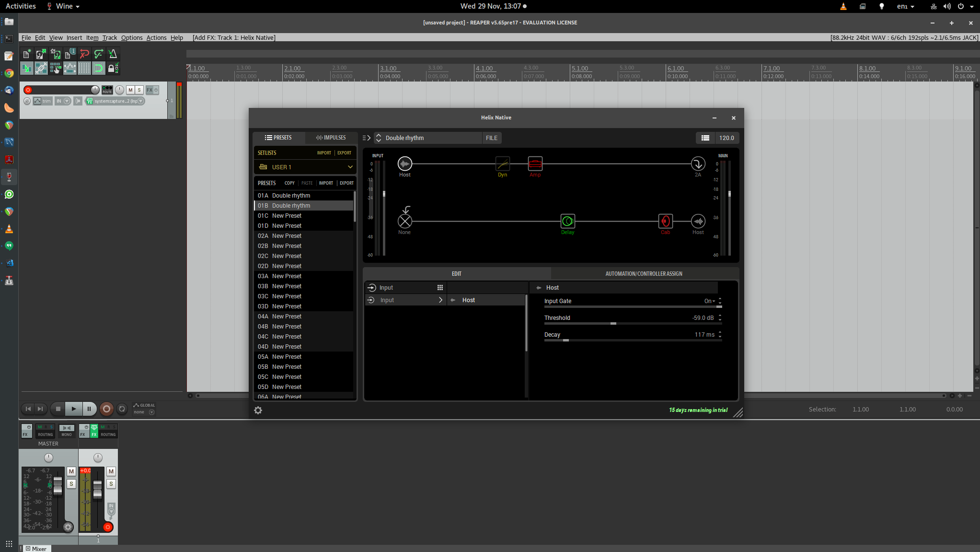Open the Insert menu

pyautogui.click(x=74, y=38)
